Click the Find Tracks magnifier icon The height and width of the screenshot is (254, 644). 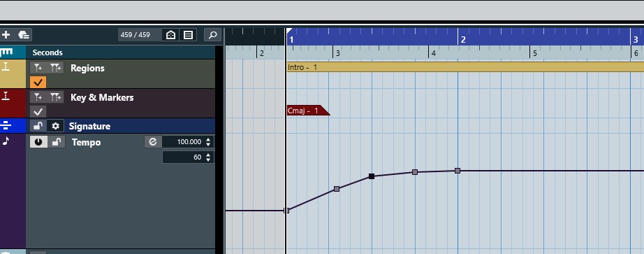(212, 35)
